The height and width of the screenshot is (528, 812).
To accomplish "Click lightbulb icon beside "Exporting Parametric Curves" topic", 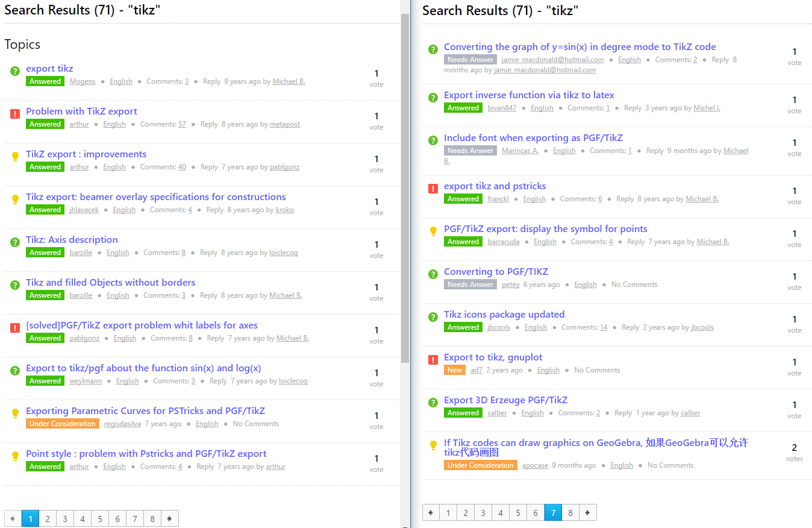I will click(15, 413).
